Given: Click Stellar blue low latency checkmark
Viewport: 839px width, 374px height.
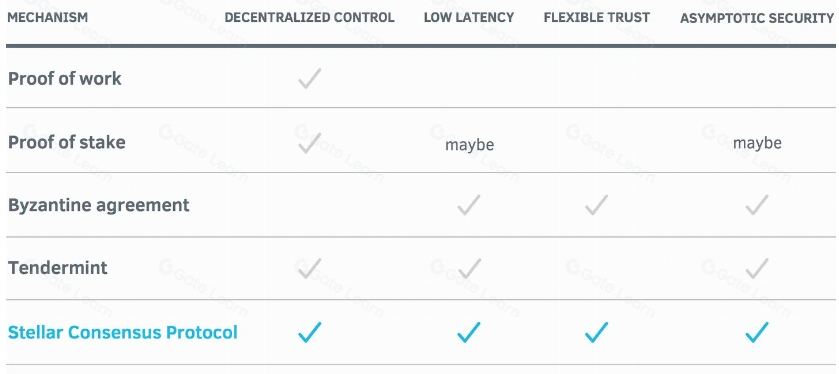Looking at the screenshot, I should click(469, 332).
